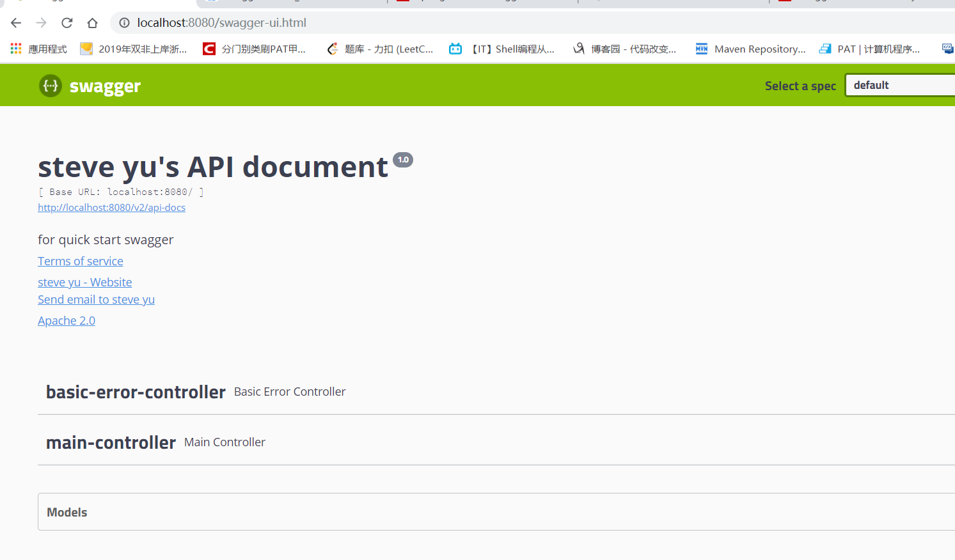Open the apps grid bookmark icon
The image size is (955, 560).
point(16,49)
